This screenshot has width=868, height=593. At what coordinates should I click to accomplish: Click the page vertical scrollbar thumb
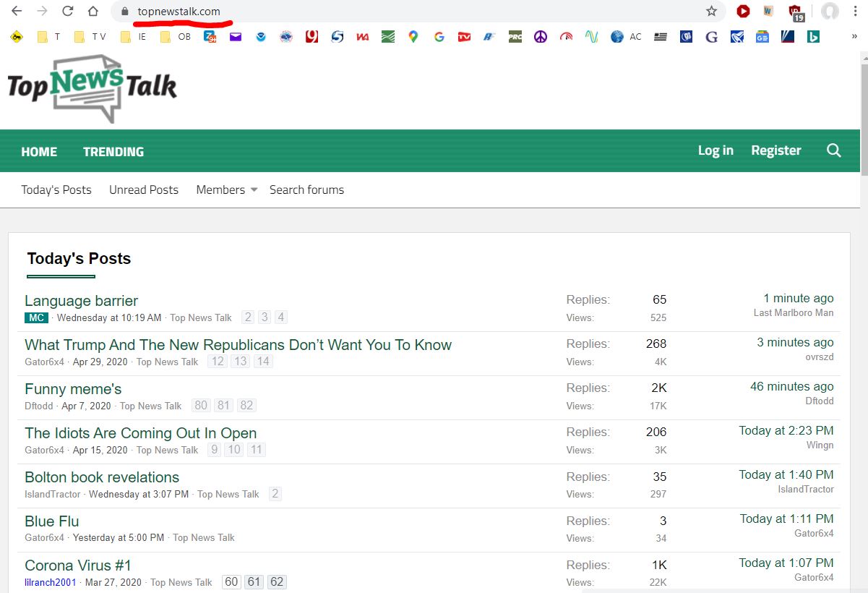click(x=864, y=119)
